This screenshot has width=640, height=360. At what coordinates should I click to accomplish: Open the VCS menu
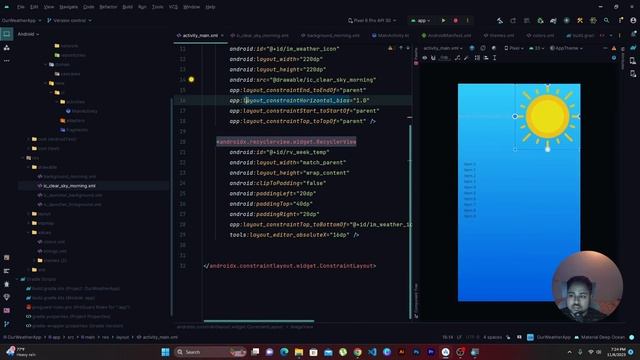173,7
